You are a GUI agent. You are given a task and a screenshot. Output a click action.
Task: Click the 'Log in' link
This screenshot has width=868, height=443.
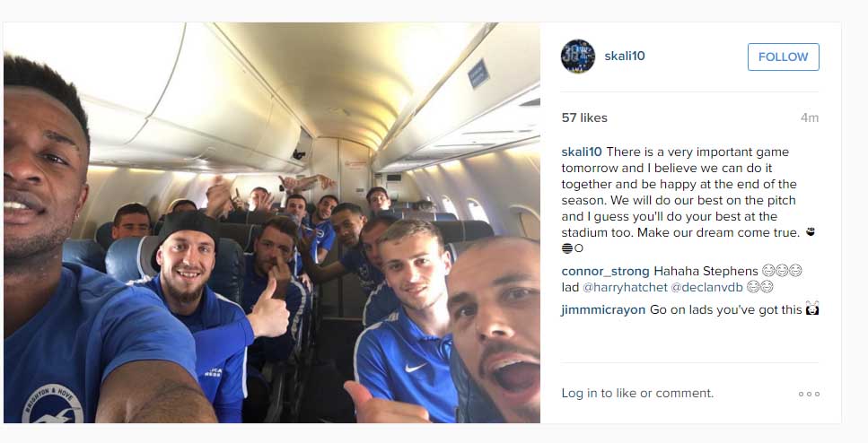pyautogui.click(x=579, y=393)
